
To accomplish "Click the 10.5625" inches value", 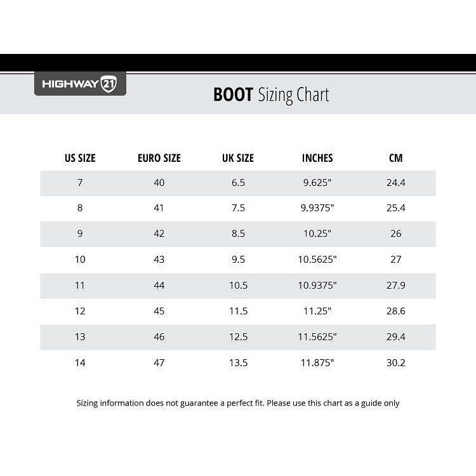I will click(317, 259).
